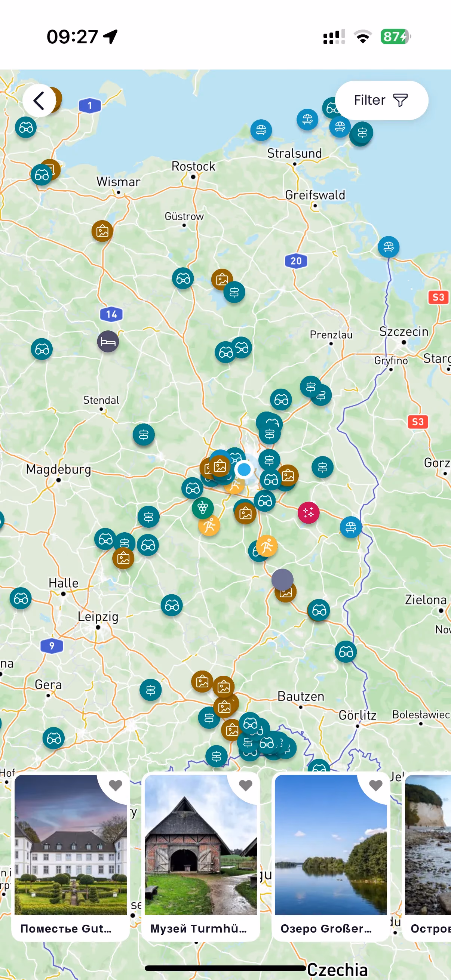Select the binoculars marker near Halle

(x=21, y=598)
